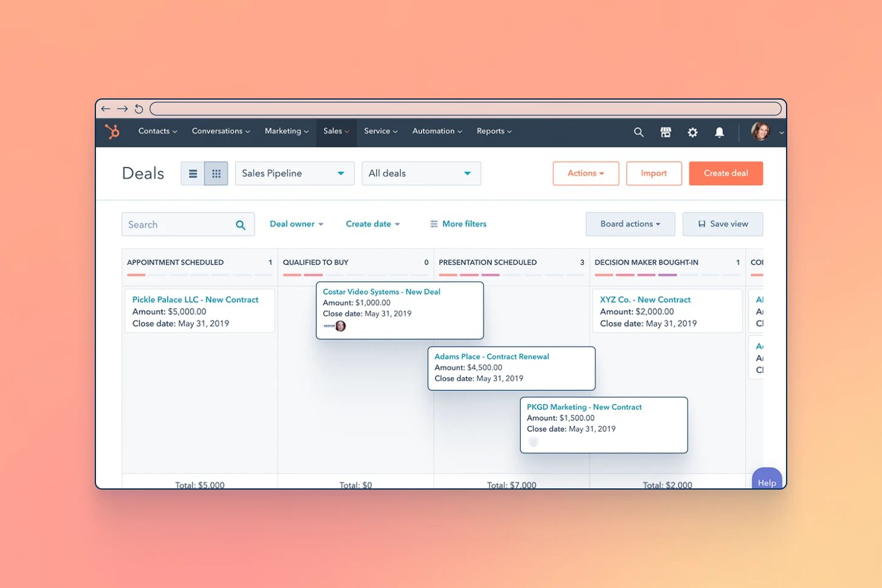Screen dimensions: 882x588
Task: Click the HubSpot sprocket logo
Action: coord(112,131)
